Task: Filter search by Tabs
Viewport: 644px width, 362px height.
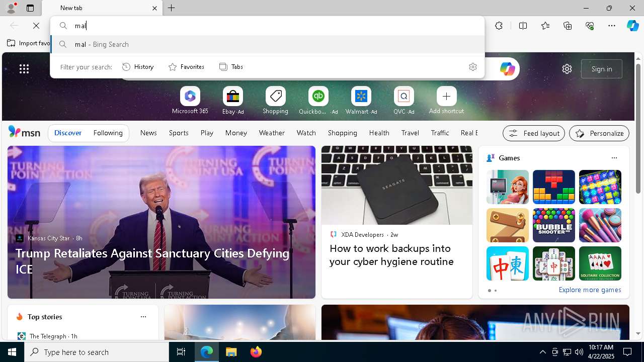Action: pos(231,67)
